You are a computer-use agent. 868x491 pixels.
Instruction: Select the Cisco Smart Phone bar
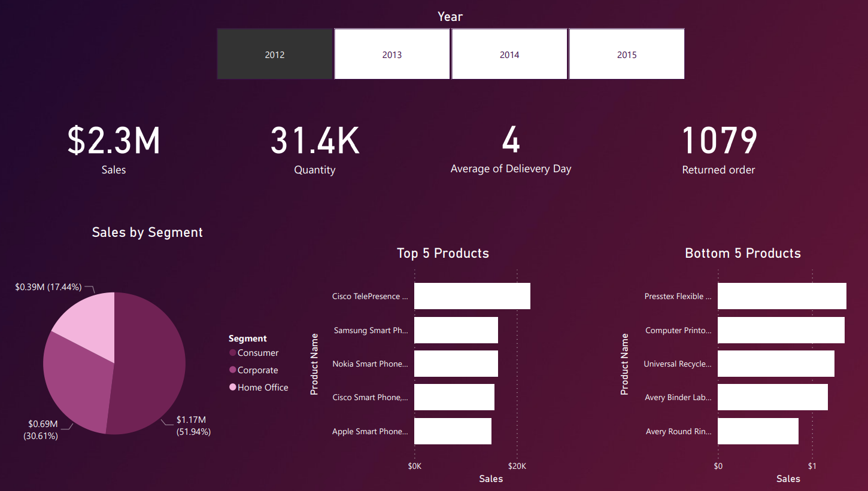tap(454, 397)
